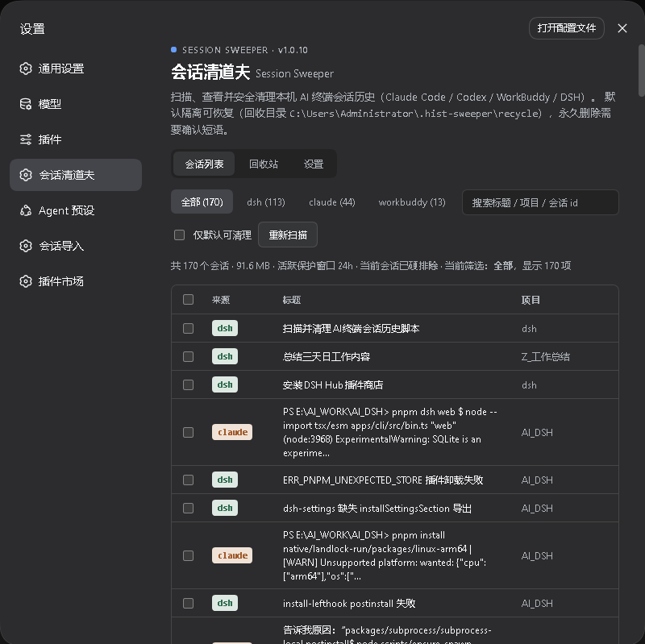This screenshot has width=645, height=644.
Task: Check the dsh-settings 缺失 installSettingsSection row
Action: tap(188, 509)
